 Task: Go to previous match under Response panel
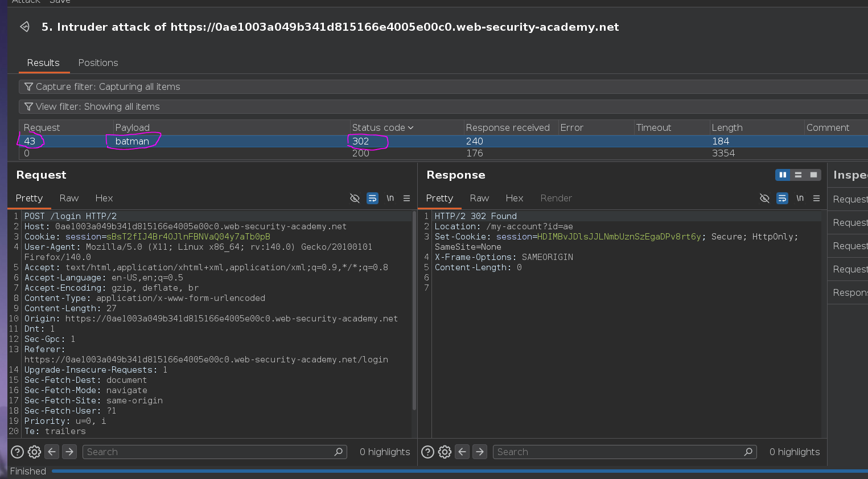462,452
